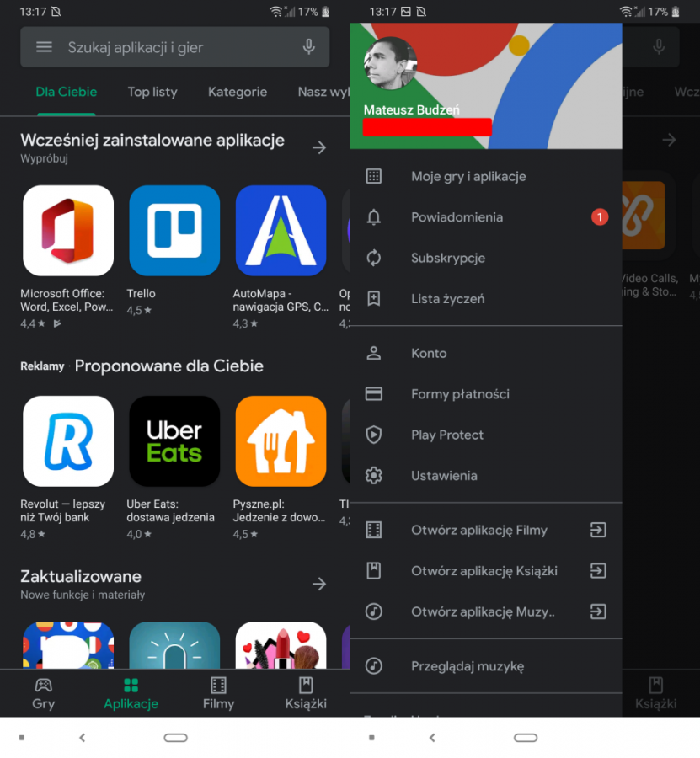Viewport: 700px width, 758px height.
Task: Open Ustawienia in the drawer
Action: click(486, 476)
